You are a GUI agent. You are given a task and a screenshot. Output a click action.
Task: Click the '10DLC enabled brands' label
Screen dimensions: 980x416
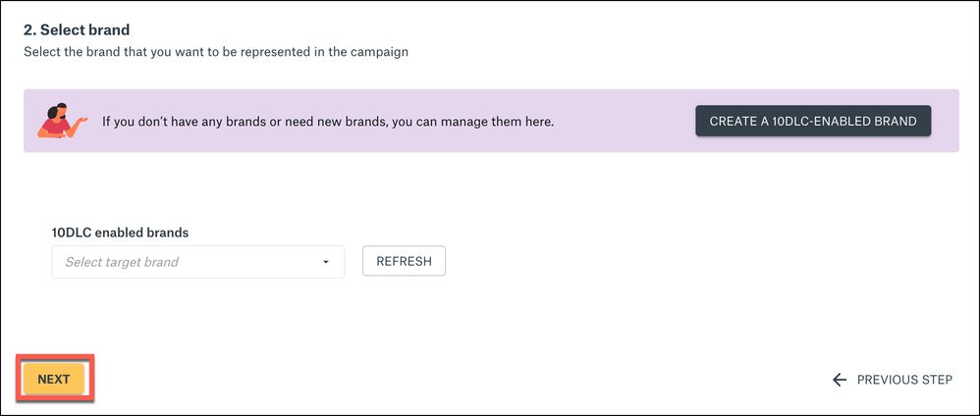tap(120, 233)
